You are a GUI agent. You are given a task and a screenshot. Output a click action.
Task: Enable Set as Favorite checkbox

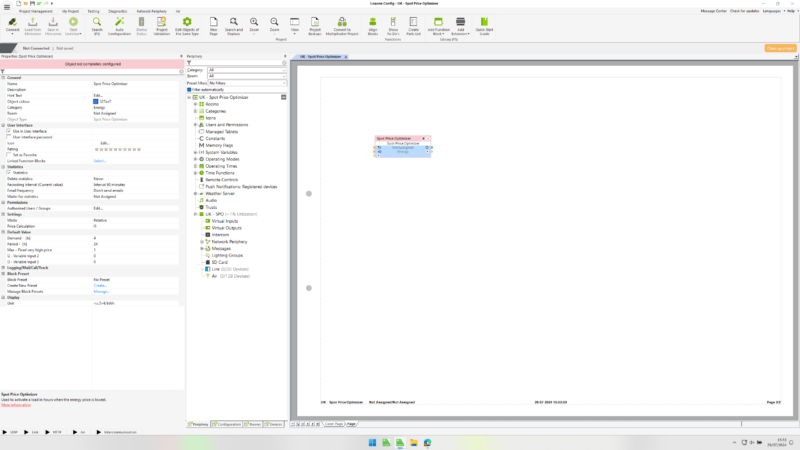pyautogui.click(x=8, y=155)
